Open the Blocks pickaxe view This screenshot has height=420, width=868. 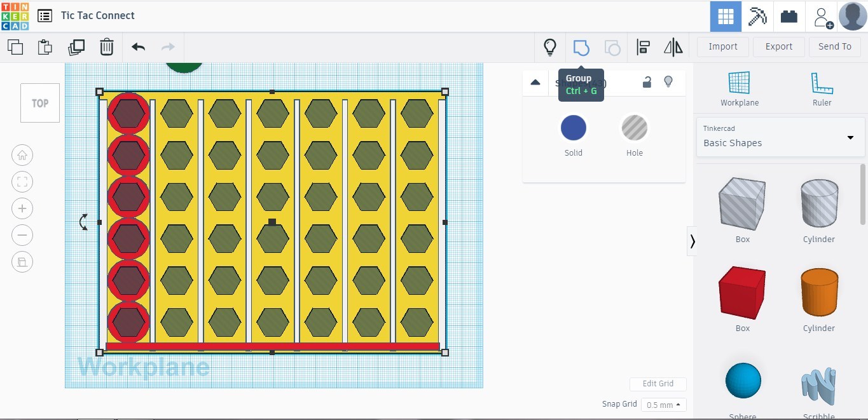click(x=757, y=17)
